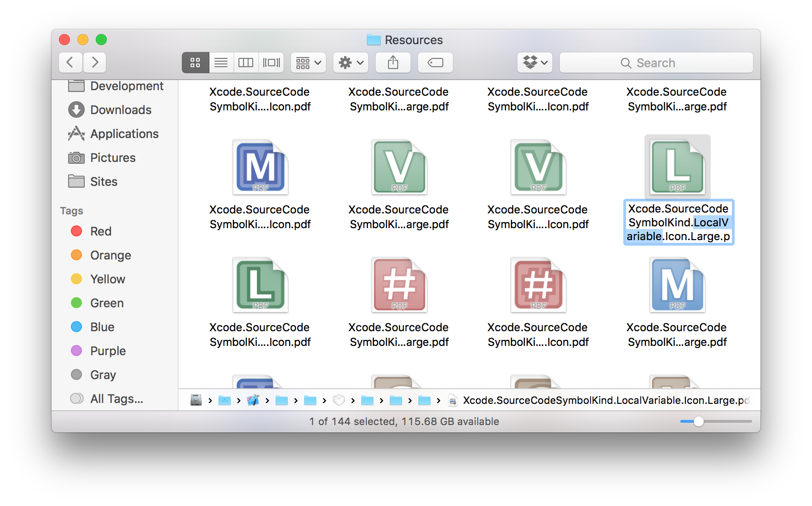Open Development in the sidebar

116,86
